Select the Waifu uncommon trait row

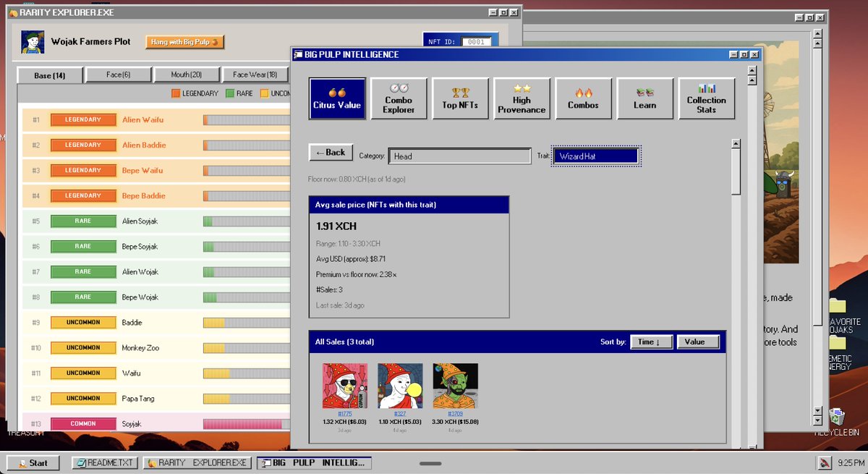(x=156, y=373)
